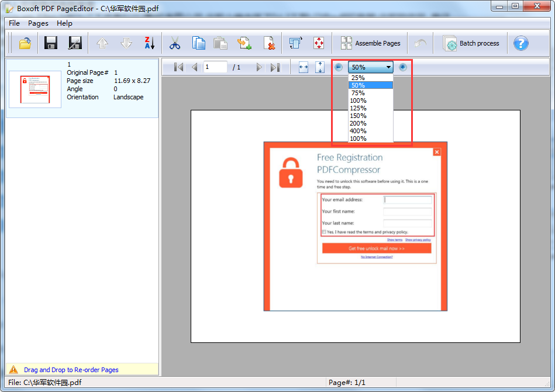This screenshot has width=555, height=392.
Task: Use Save As to export the file
Action: coord(74,43)
